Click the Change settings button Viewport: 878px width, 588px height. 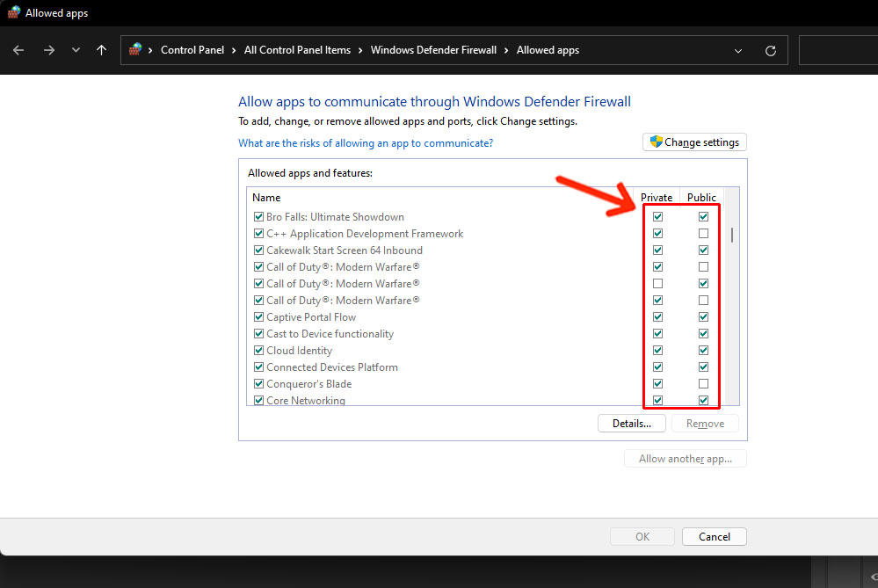click(694, 142)
